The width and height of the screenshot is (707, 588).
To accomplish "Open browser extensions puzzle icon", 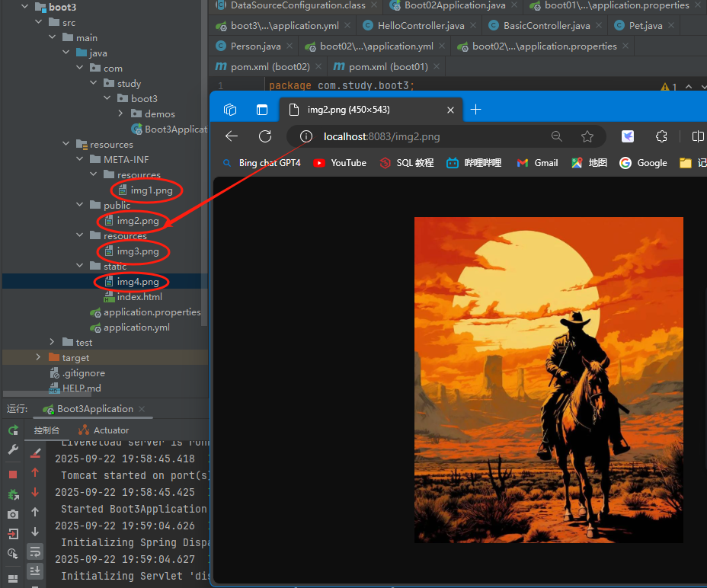I will (661, 136).
